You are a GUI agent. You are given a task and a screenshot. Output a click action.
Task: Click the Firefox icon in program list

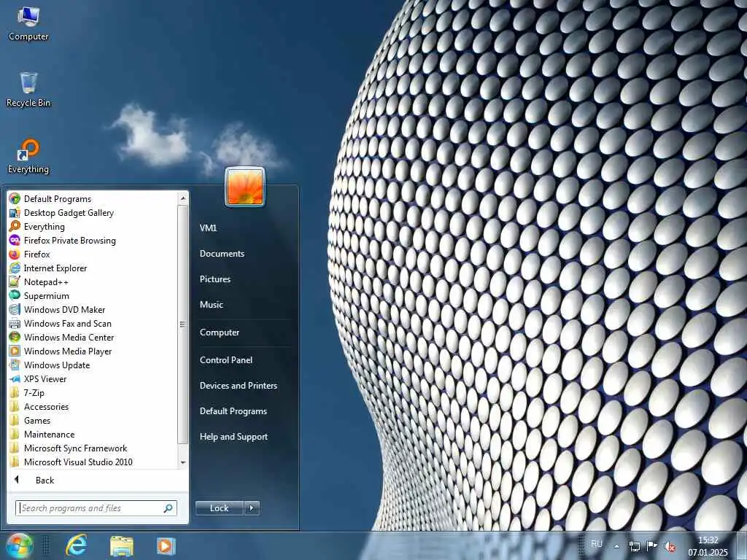15,254
